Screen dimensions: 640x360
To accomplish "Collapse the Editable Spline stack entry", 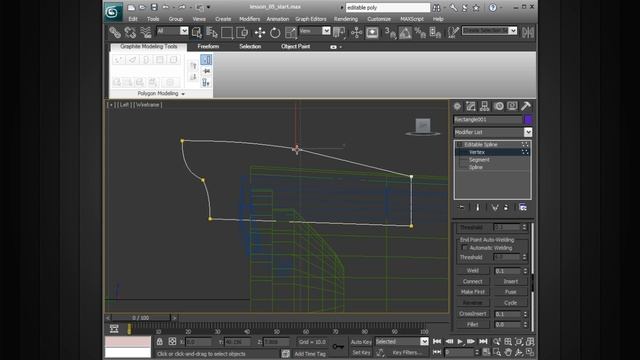I will click(x=459, y=144).
